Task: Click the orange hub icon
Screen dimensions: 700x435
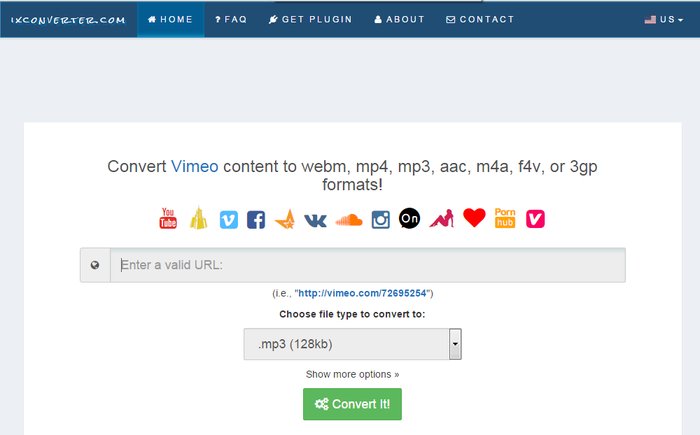Action: (505, 218)
